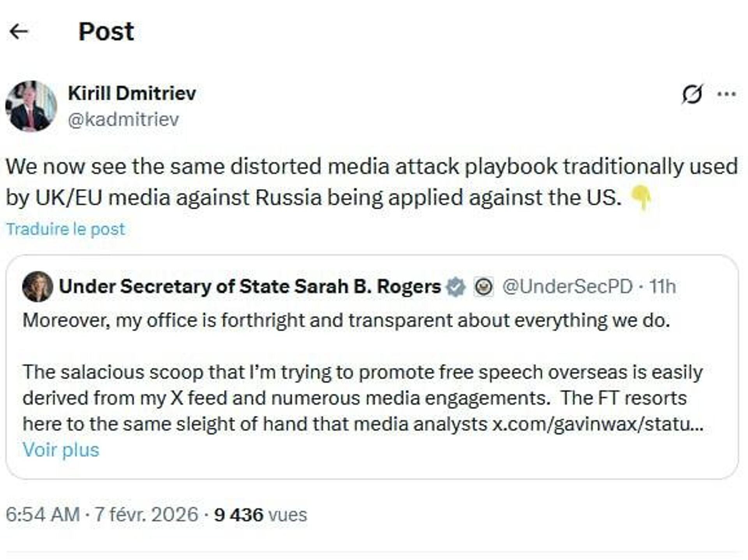Click the '9 436 vues' view count
The width and height of the screenshot is (748, 560).
pyautogui.click(x=260, y=514)
